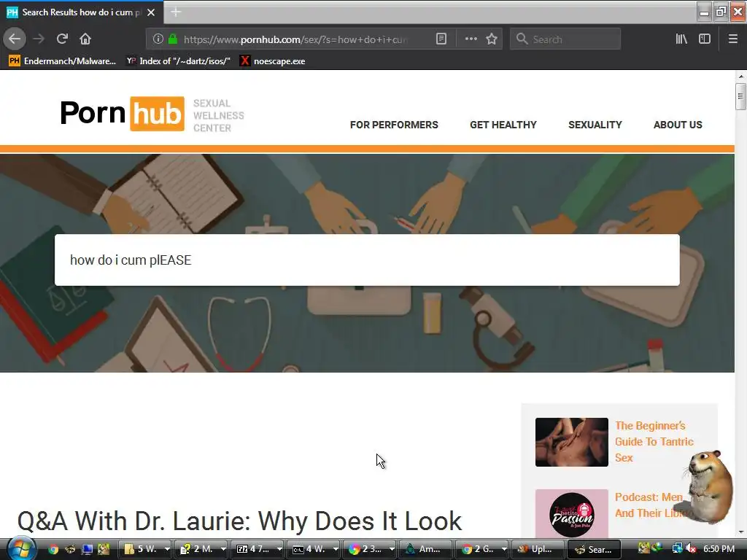The width and height of the screenshot is (747, 560).
Task: Click the Passion podcast thumbnail
Action: (572, 513)
